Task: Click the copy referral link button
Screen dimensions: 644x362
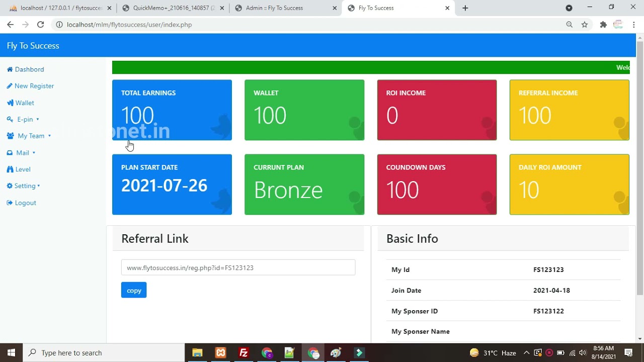Action: pos(134,290)
